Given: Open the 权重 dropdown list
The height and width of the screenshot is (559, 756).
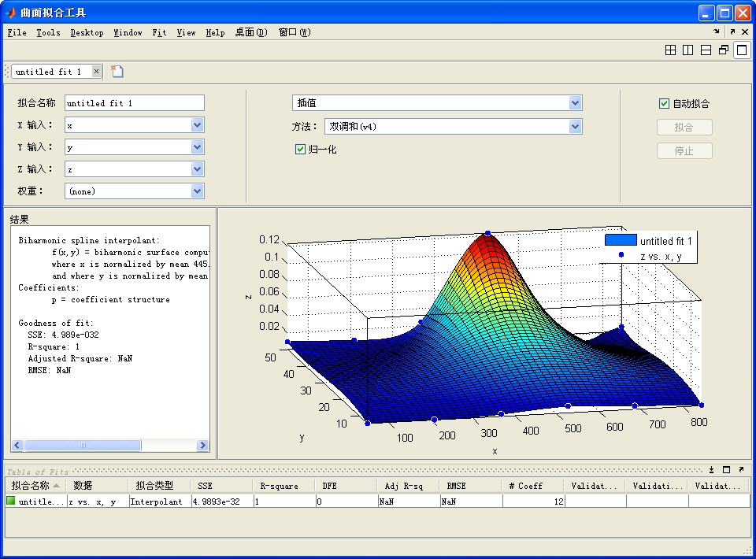Looking at the screenshot, I should point(197,191).
